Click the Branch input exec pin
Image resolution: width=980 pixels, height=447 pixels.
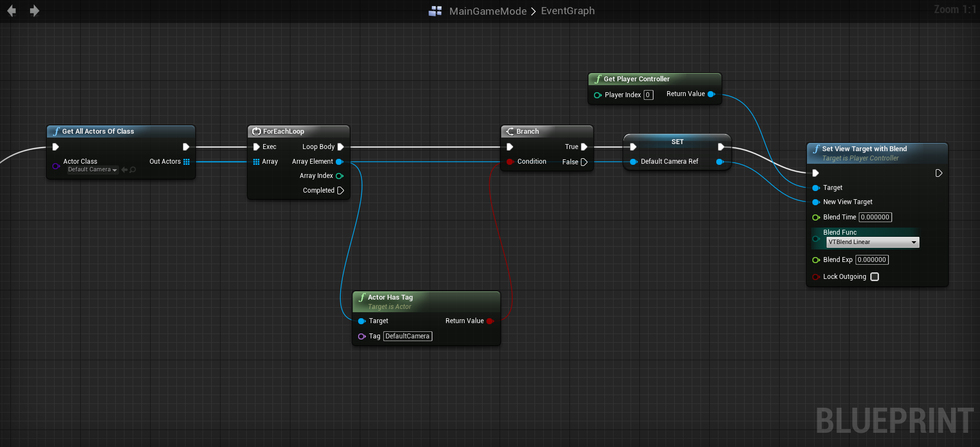tap(509, 147)
